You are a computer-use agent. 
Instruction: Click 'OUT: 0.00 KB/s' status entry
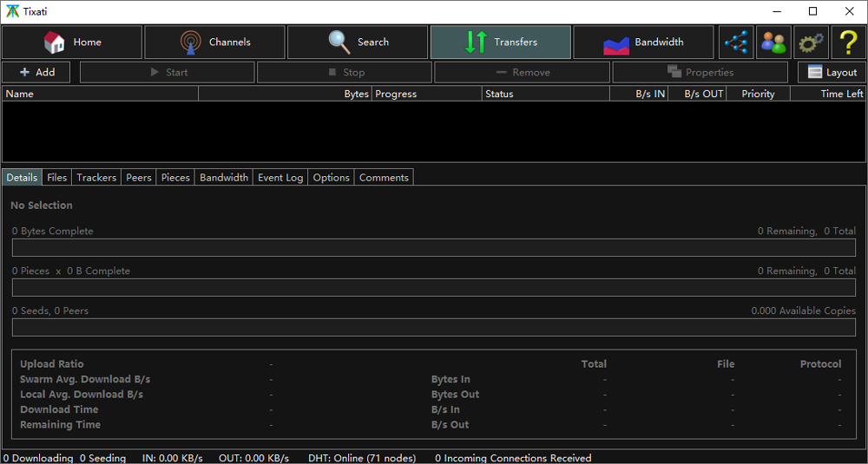tap(254, 458)
